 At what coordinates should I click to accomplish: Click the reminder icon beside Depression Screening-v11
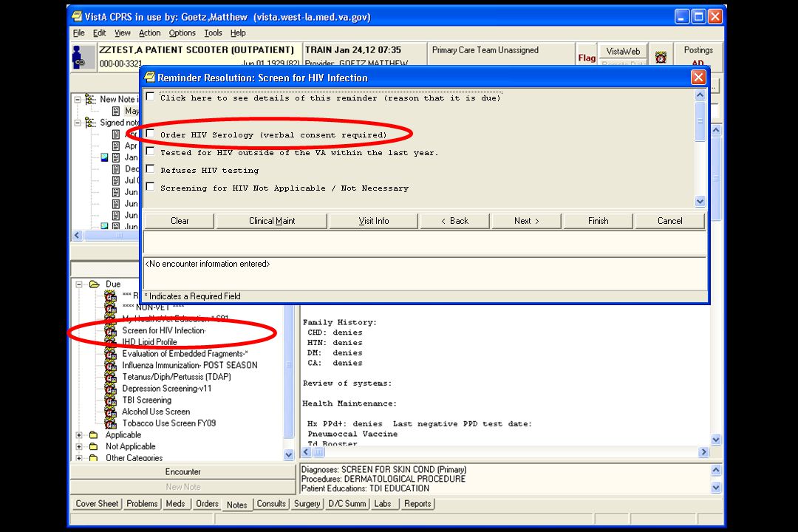[x=110, y=389]
